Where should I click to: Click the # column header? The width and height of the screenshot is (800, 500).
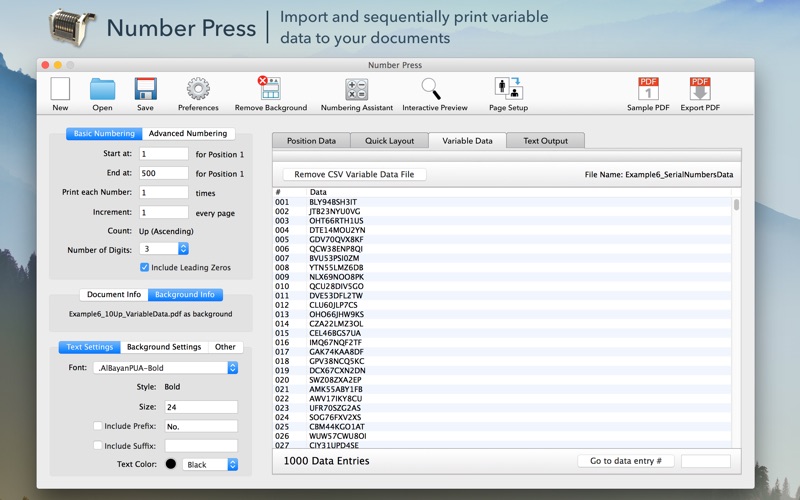(x=289, y=192)
